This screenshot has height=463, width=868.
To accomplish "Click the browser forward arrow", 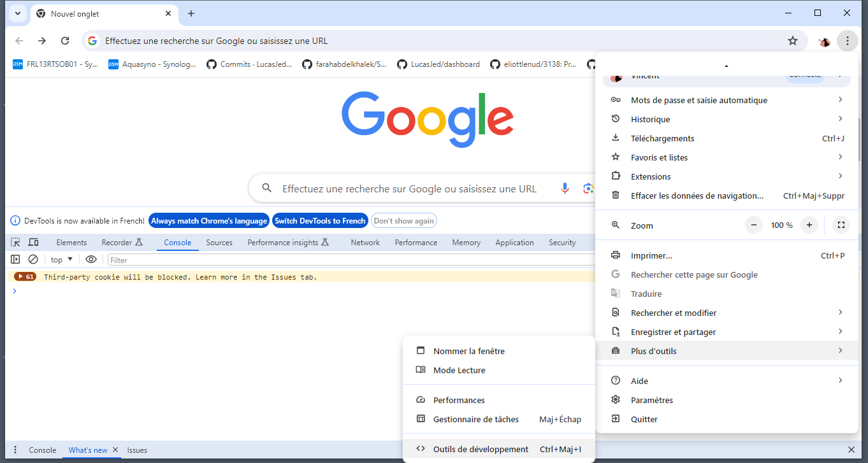I will [x=42, y=41].
